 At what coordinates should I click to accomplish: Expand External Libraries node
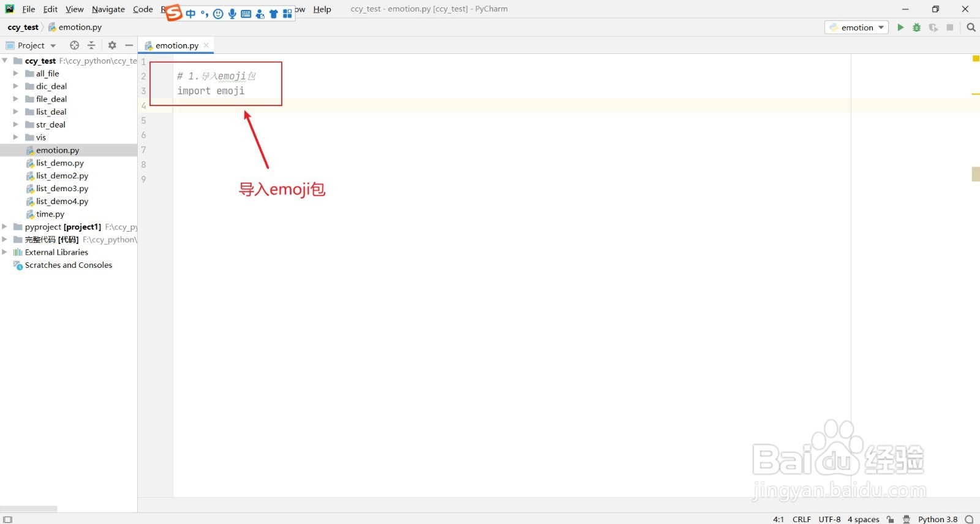(x=5, y=253)
